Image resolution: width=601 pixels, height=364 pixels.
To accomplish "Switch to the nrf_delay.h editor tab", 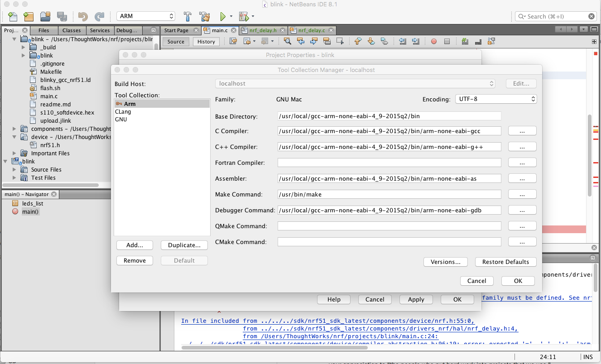I will 262,30.
